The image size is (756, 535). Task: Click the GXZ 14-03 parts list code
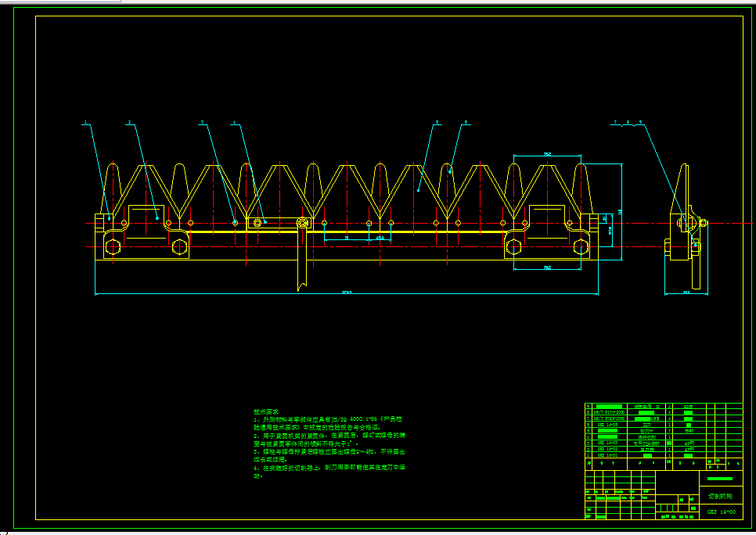tap(607, 443)
